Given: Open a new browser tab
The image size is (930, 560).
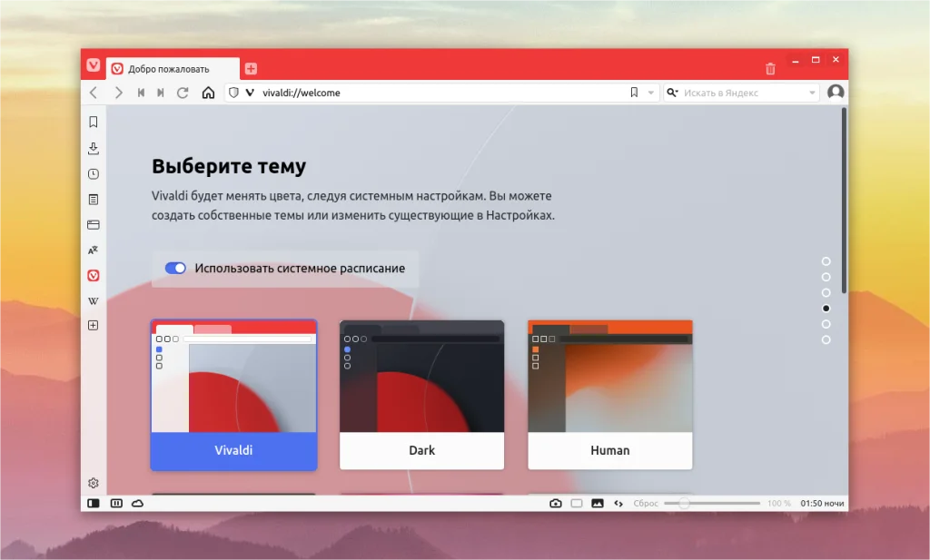Looking at the screenshot, I should pyautogui.click(x=249, y=67).
